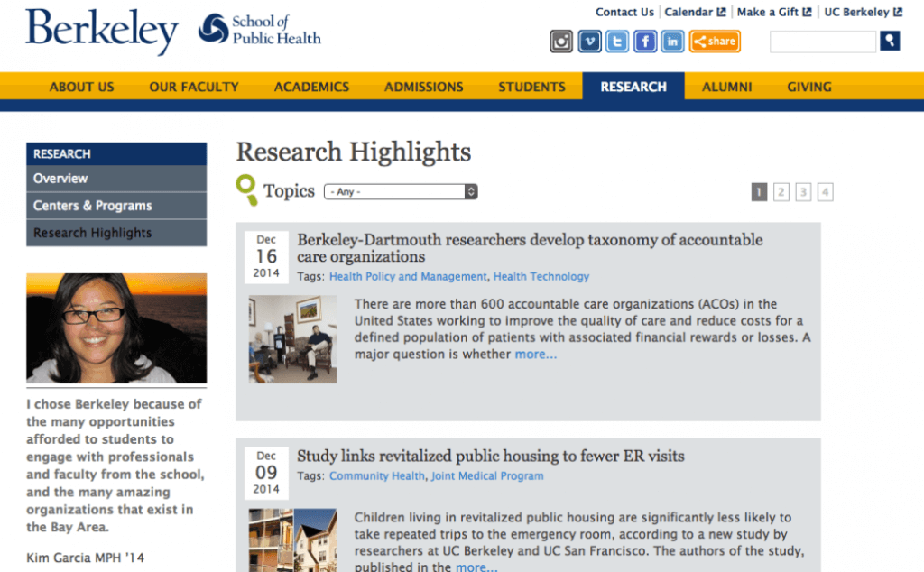Open the UC Berkeley external link
This screenshot has width=924, height=572.
pos(863,12)
